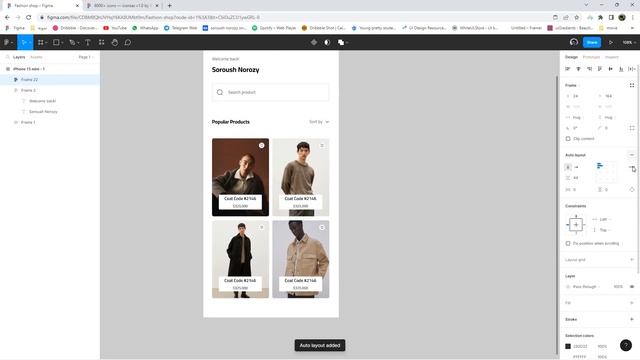This screenshot has height=360, width=640.
Task: Open the Help question mark button
Action: tap(626, 345)
